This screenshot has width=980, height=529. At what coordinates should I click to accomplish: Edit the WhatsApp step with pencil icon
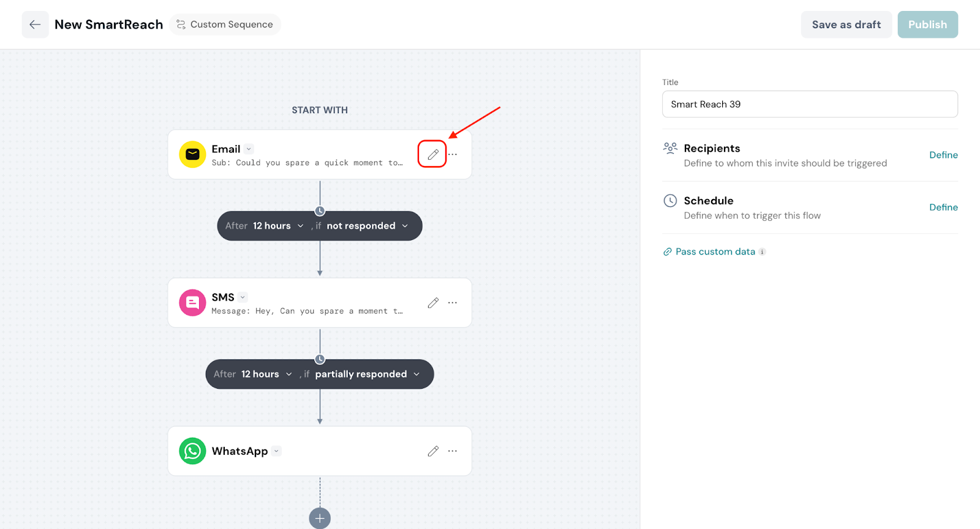[x=433, y=451]
